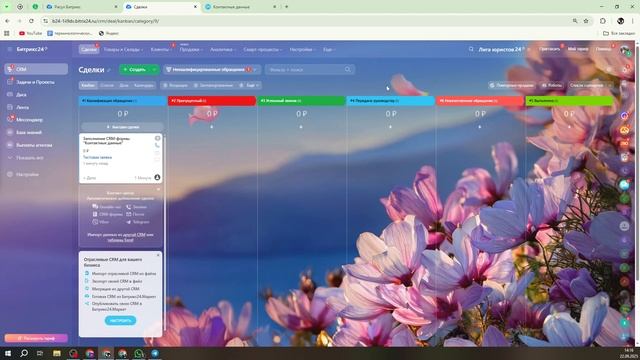640x360 pixels.
Task: Open Задачи и Проекты in the sidebar
Action: (35, 82)
